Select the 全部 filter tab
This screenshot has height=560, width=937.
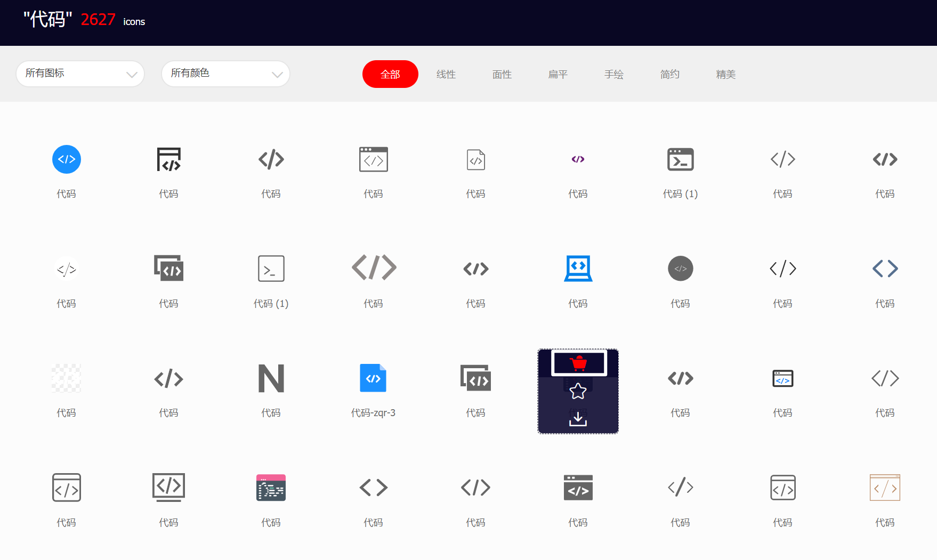pyautogui.click(x=390, y=74)
